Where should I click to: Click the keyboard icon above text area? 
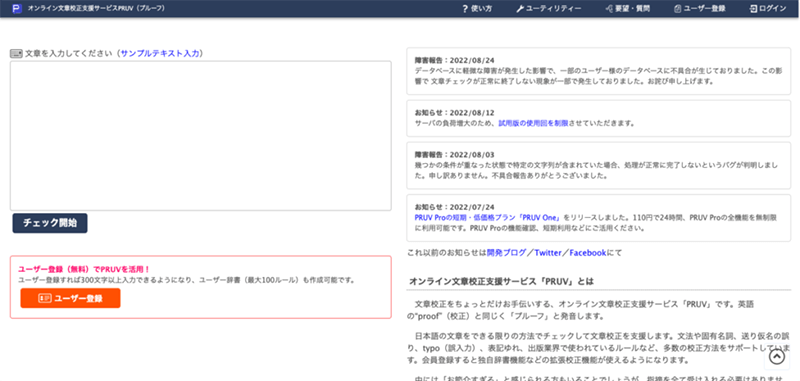16,53
